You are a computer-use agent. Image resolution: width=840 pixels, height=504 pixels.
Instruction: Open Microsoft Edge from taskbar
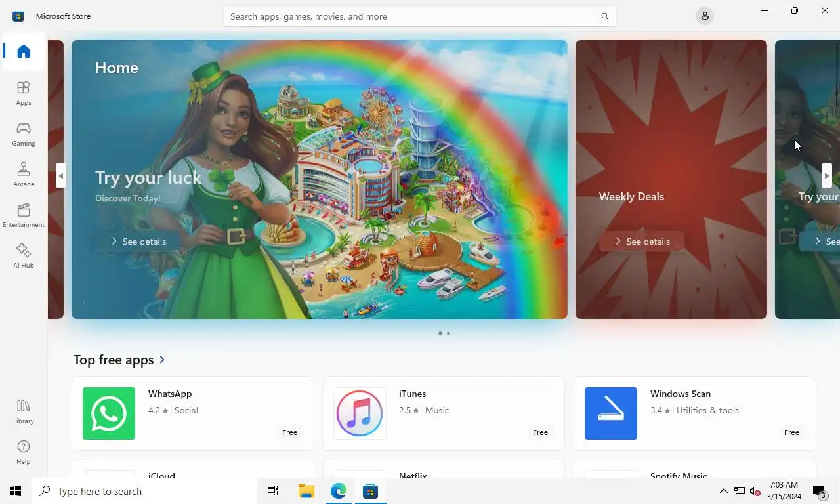338,491
